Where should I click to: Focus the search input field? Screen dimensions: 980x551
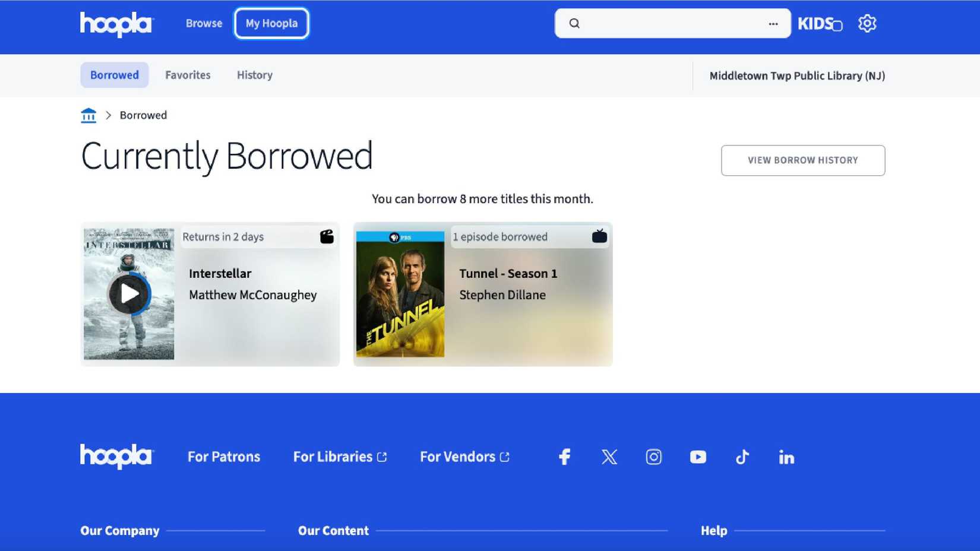click(x=672, y=24)
